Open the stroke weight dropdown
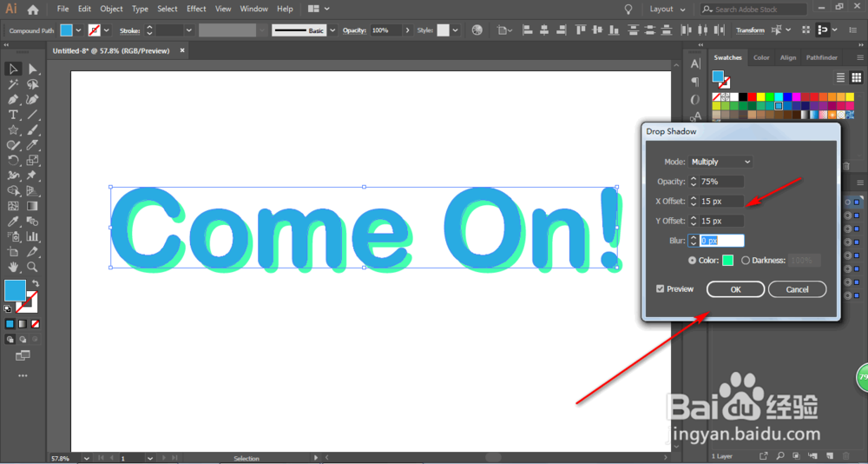The width and height of the screenshot is (868, 464). (x=189, y=30)
